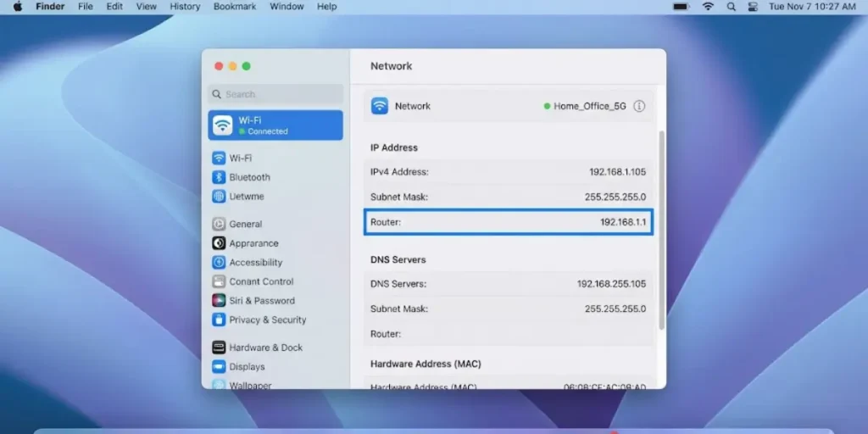Click the Search field in sidebar
The image size is (868, 434).
pos(275,94)
